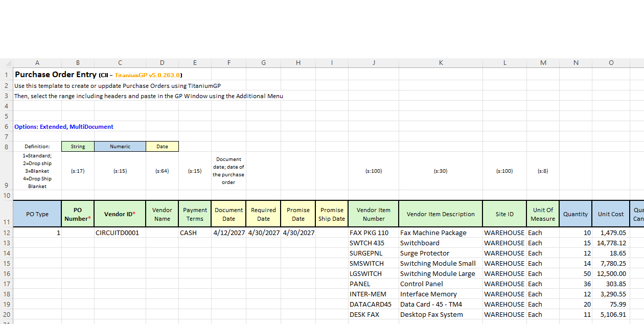Select column K header

(441, 63)
